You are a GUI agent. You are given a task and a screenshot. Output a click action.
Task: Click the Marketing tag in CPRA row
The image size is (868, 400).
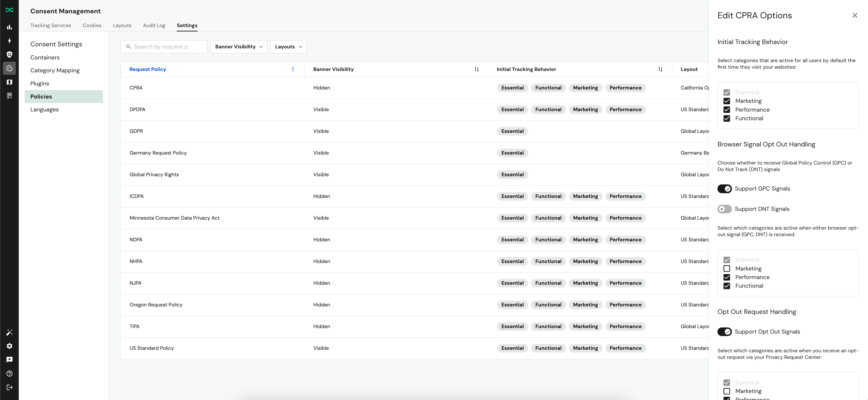tap(585, 88)
